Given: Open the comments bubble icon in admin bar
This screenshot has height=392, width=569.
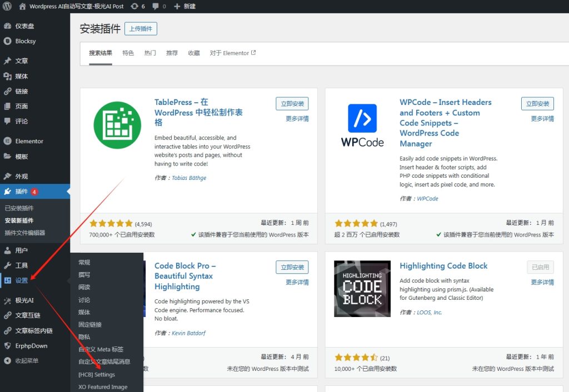Looking at the screenshot, I should tap(156, 6).
